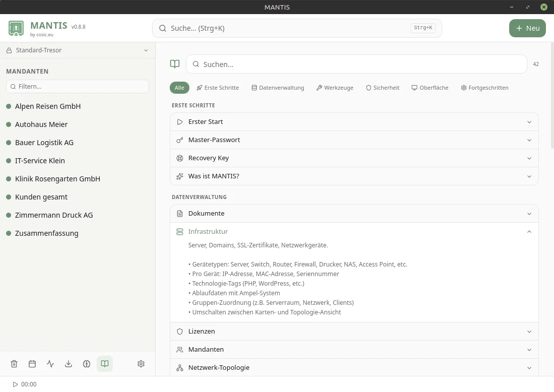
Task: Select the Oberfläche filter tab
Action: [430, 88]
